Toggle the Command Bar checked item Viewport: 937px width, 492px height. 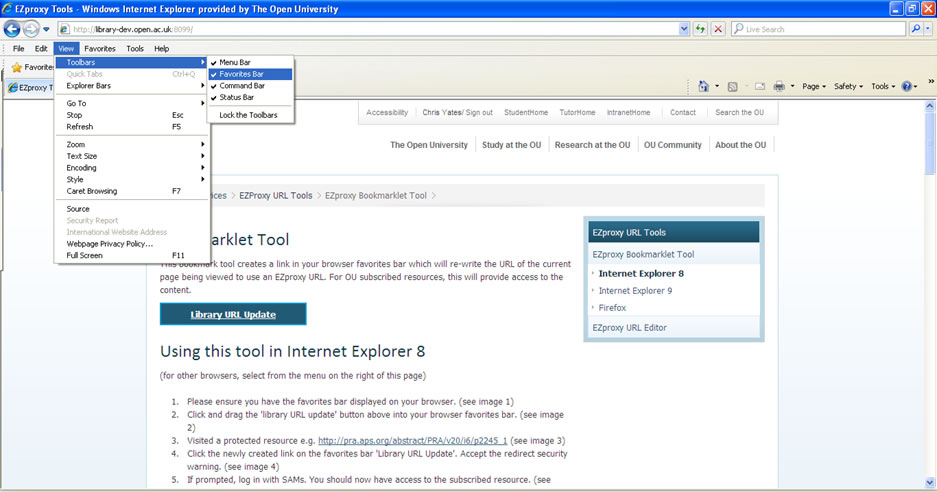250,85
